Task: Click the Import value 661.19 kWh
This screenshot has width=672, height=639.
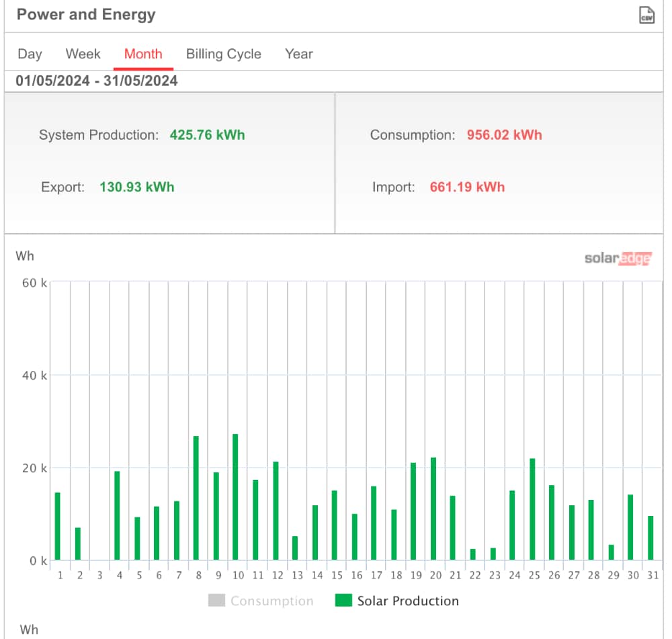Action: (x=467, y=187)
